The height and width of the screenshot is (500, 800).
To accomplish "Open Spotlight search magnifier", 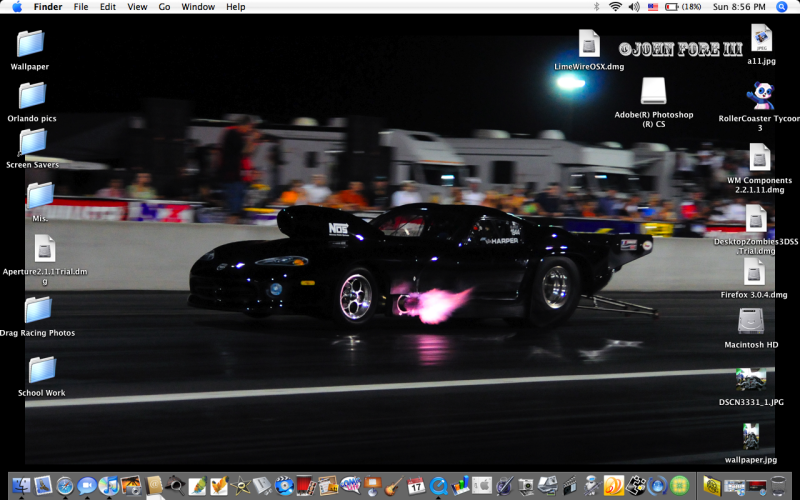I will pos(782,7).
